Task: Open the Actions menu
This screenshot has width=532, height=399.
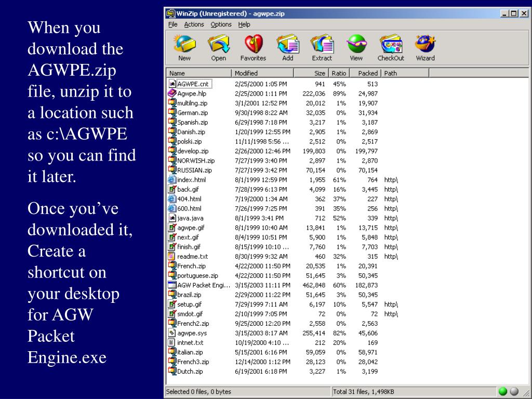Action: click(x=194, y=24)
